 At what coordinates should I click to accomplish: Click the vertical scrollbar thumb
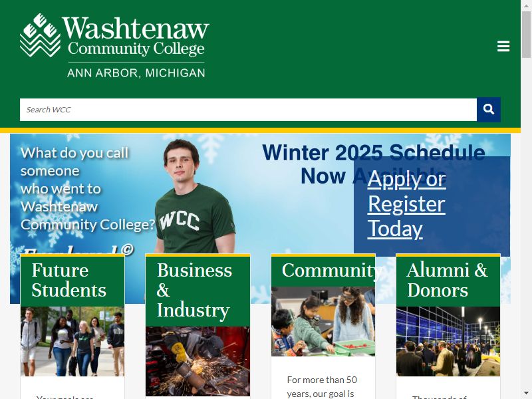526,35
